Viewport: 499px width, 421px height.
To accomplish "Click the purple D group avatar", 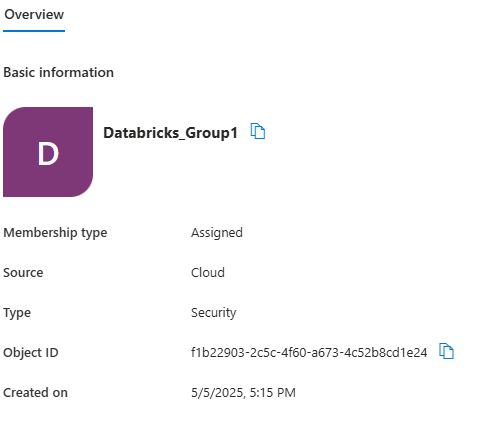I will (48, 152).
